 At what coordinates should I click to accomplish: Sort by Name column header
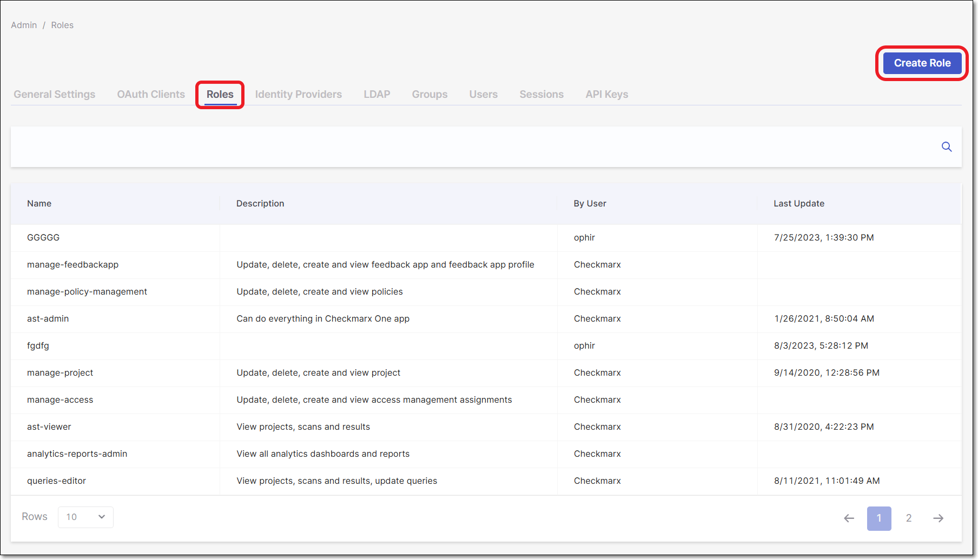(x=39, y=204)
